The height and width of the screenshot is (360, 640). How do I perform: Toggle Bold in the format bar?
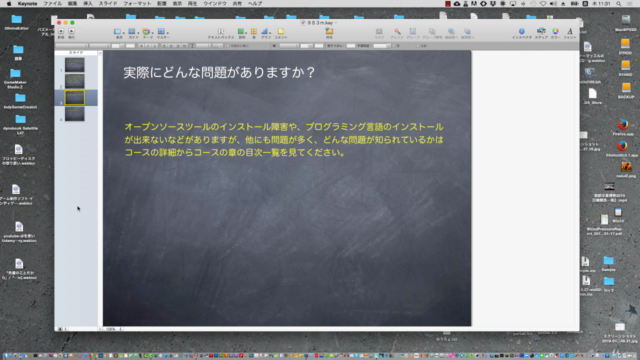pos(142,46)
